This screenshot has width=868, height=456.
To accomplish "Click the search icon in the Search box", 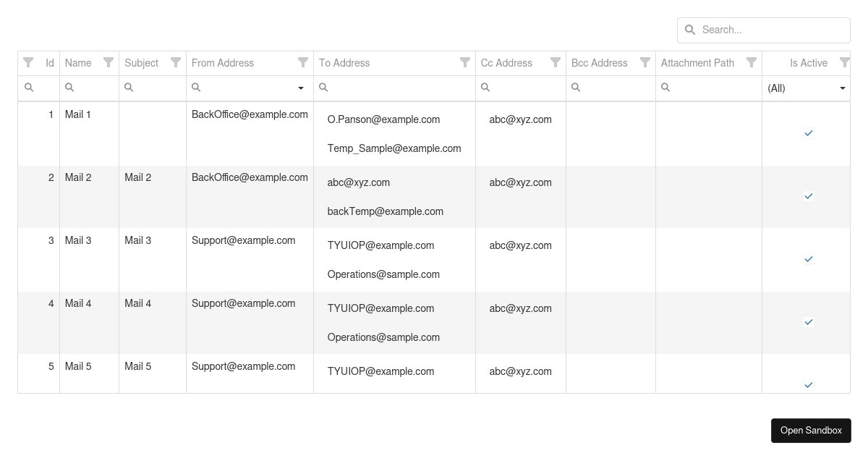I will 690,30.
